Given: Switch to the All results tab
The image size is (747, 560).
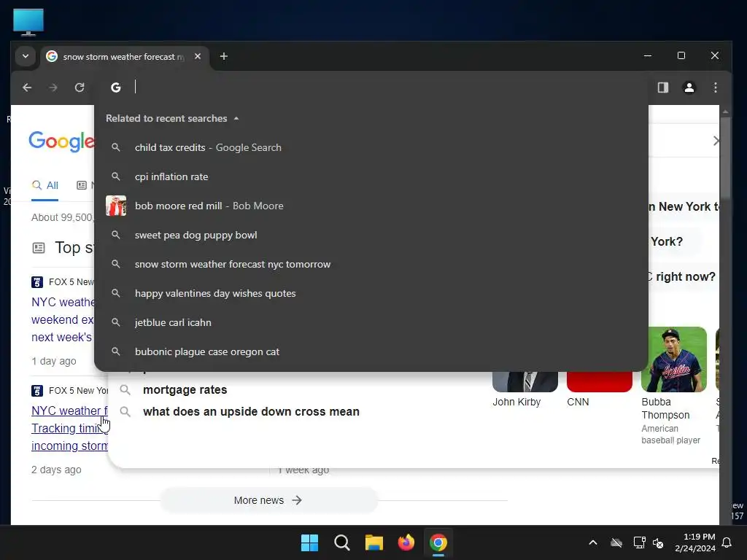Looking at the screenshot, I should 45,186.
